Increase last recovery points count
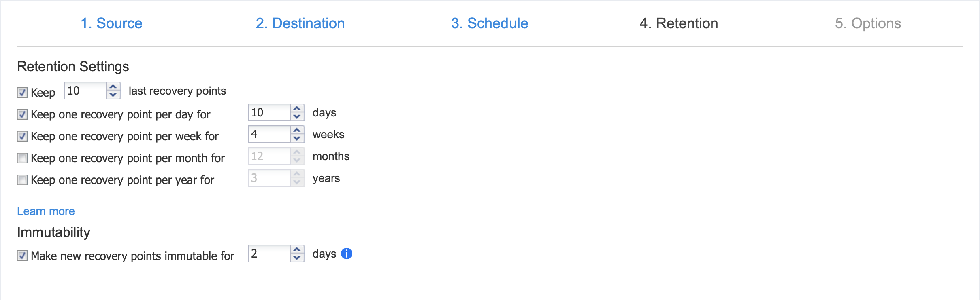The height and width of the screenshot is (300, 980). coord(113,87)
